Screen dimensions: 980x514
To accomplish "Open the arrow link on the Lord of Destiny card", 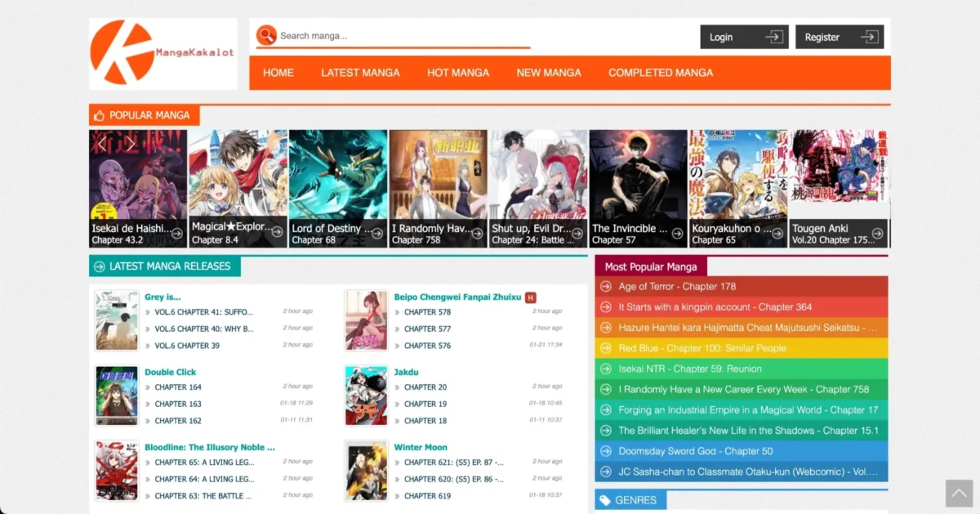I will (x=378, y=235).
